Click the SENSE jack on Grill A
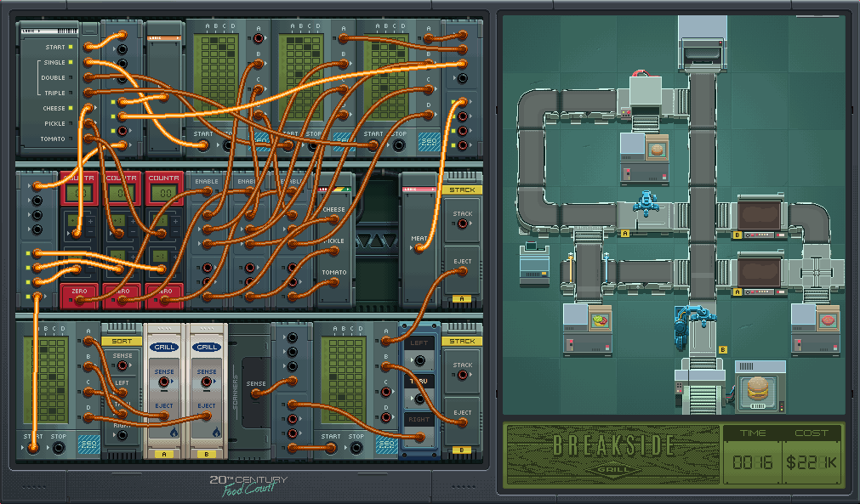 [164, 382]
